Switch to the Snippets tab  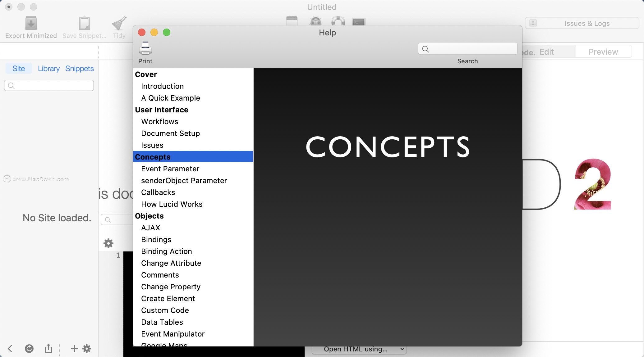[x=79, y=68]
